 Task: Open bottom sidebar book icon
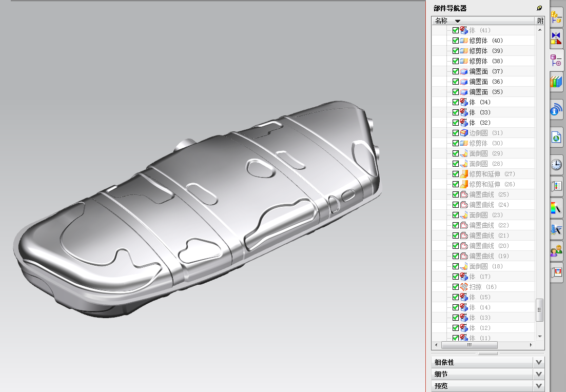(x=556, y=272)
